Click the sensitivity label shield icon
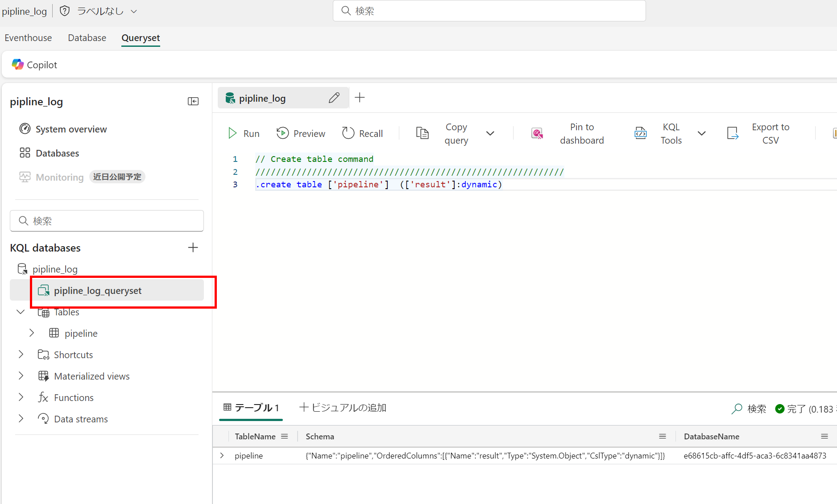 (65, 11)
